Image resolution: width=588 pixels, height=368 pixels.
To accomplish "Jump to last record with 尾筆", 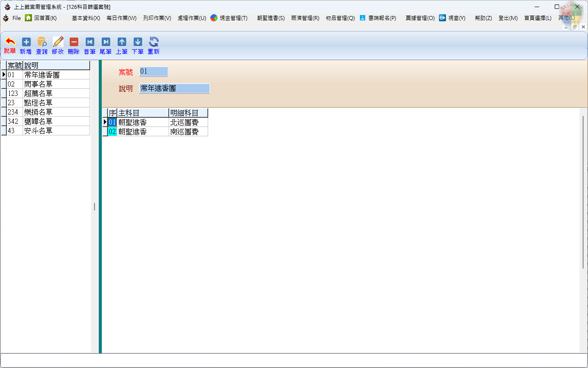I will tap(106, 42).
